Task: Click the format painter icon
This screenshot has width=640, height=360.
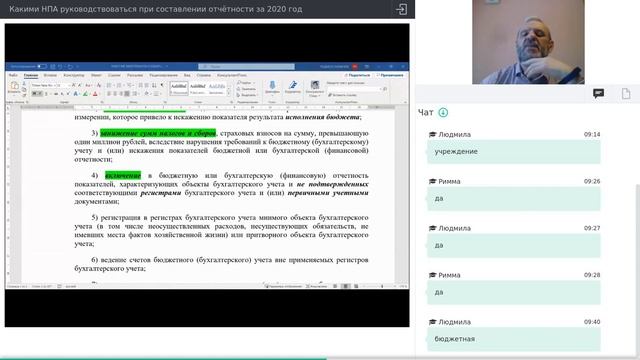Action: (x=24, y=95)
